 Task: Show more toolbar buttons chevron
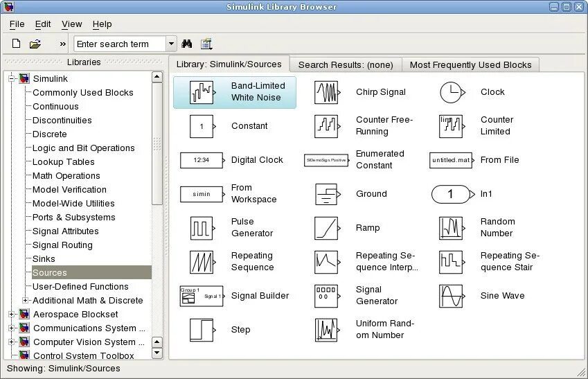[x=62, y=44]
